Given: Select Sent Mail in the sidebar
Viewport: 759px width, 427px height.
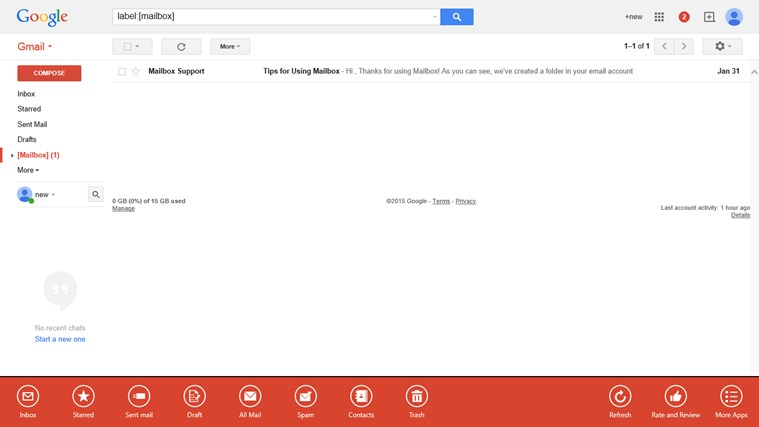Looking at the screenshot, I should point(32,124).
